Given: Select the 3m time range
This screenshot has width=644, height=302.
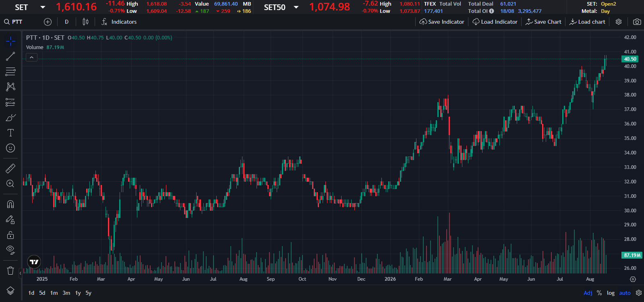Looking at the screenshot, I should tap(66, 293).
